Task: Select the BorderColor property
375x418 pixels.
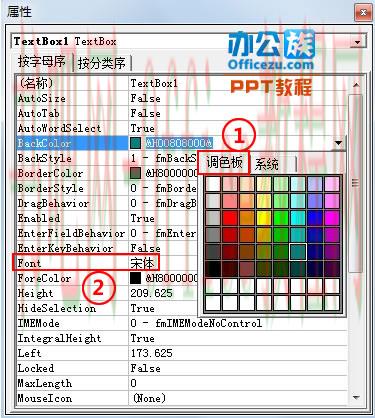Action: point(72,173)
